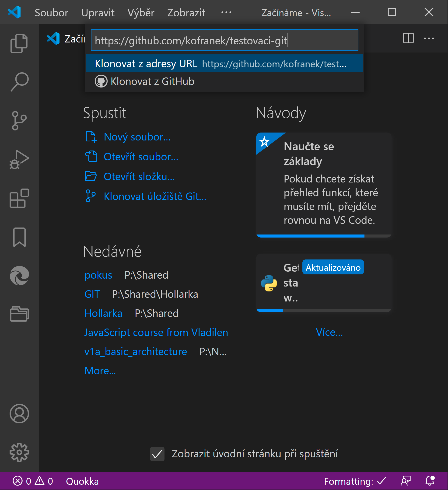Screen dimensions: 448x490
Task: Open the Extensions view icon
Action: coord(19,198)
